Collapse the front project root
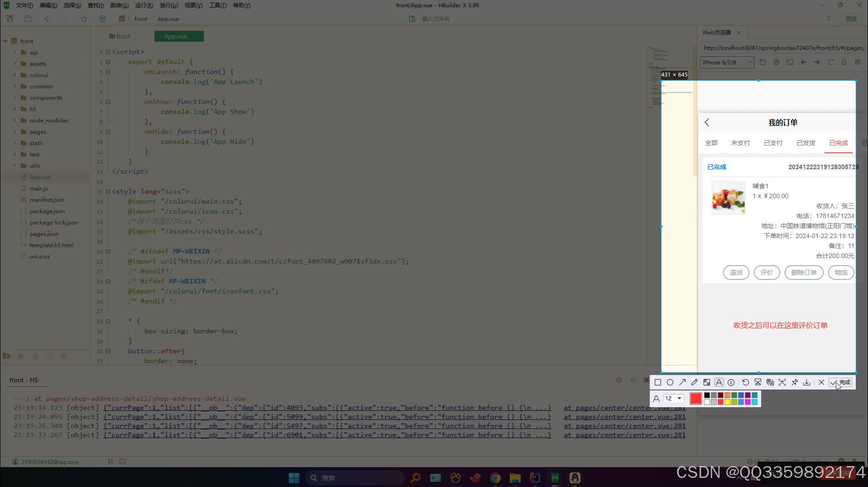Viewport: 868px width, 487px height. (x=5, y=41)
